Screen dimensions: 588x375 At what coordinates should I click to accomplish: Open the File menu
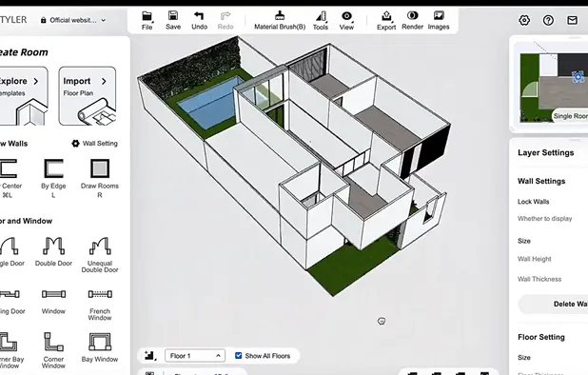click(x=147, y=21)
